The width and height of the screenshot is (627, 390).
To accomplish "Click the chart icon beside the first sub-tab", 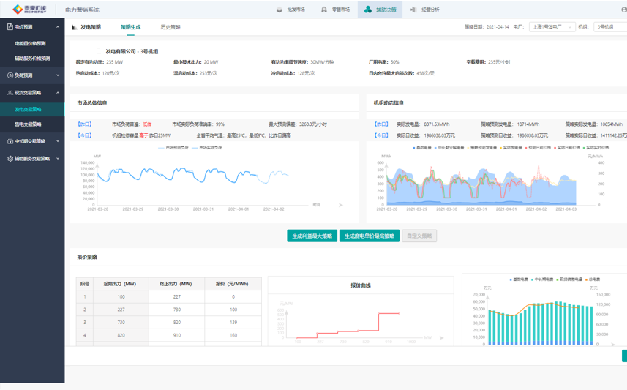I will tap(74, 27).
